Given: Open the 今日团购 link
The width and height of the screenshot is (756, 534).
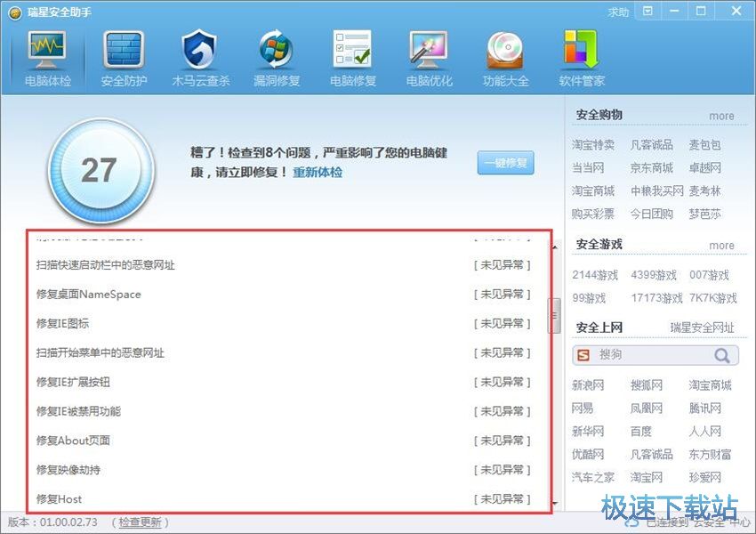Looking at the screenshot, I should pyautogui.click(x=651, y=214).
